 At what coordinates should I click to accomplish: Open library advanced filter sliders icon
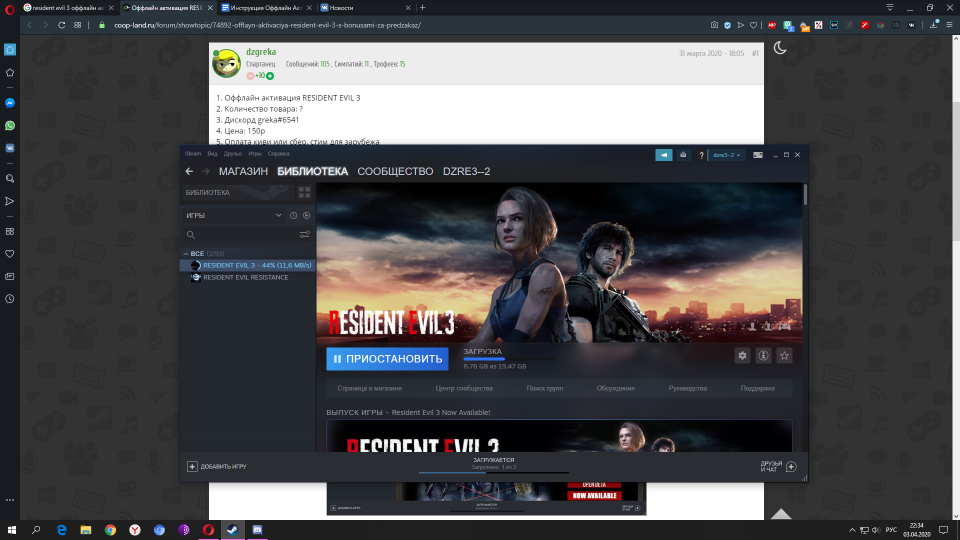[304, 234]
